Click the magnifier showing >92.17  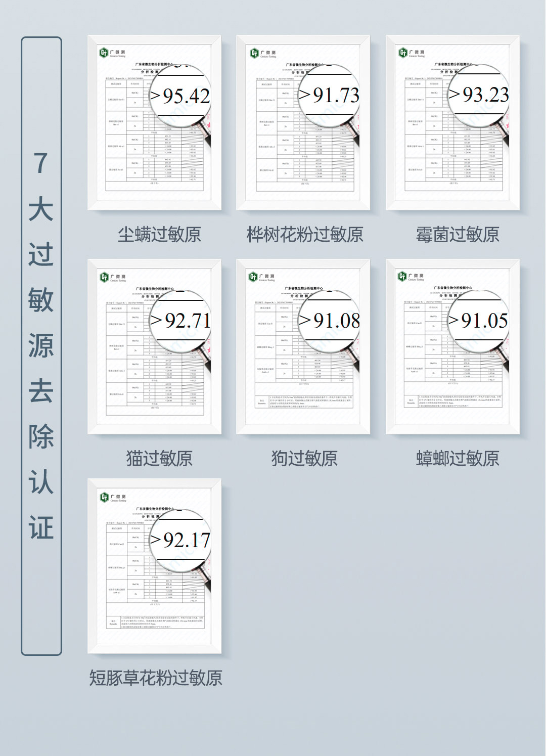point(181,540)
